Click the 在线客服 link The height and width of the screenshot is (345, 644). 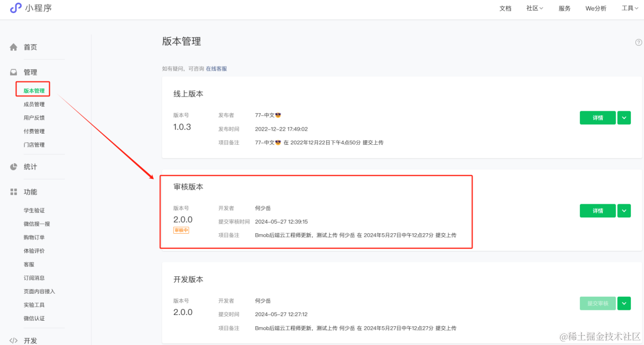(x=217, y=69)
